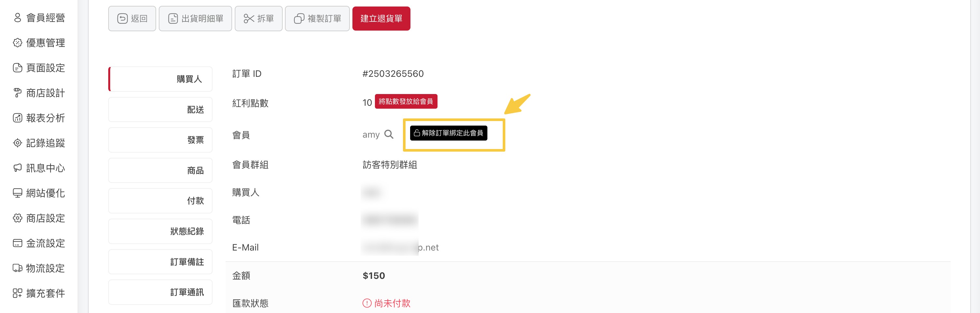
Task: Click the 拆單 scissors button
Action: pyautogui.click(x=258, y=19)
